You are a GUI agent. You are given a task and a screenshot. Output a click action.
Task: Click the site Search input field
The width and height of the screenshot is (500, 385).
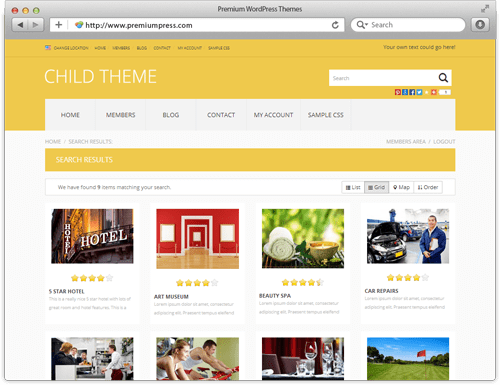(383, 78)
